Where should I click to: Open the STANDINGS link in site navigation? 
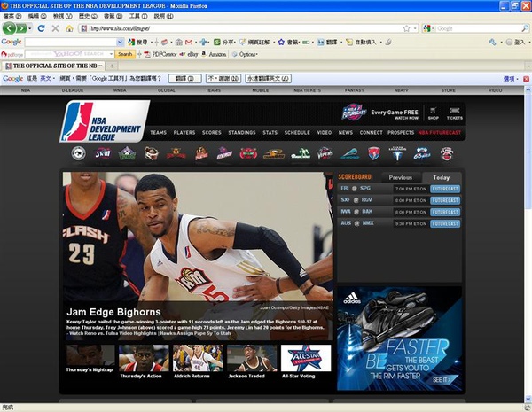pos(242,133)
